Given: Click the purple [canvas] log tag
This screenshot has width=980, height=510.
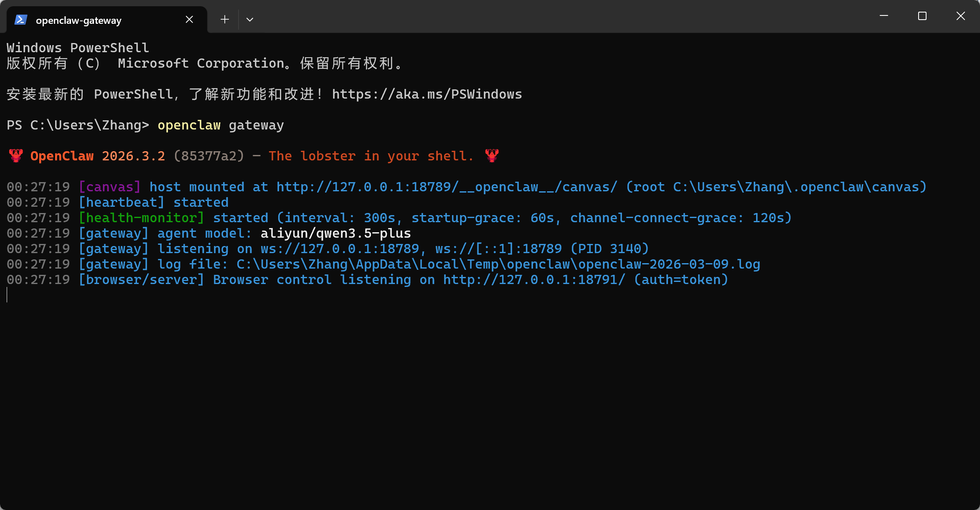Looking at the screenshot, I should click(x=109, y=187).
